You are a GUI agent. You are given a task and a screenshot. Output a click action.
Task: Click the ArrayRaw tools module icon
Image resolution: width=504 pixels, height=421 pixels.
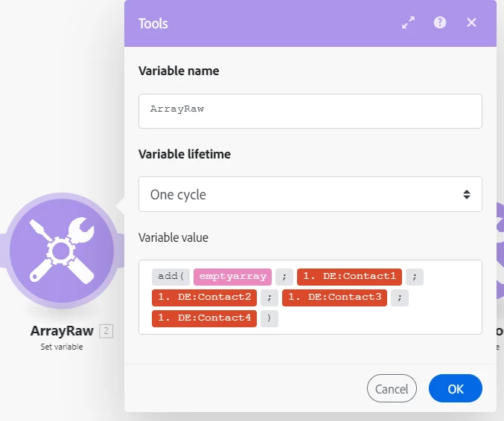[x=62, y=250]
